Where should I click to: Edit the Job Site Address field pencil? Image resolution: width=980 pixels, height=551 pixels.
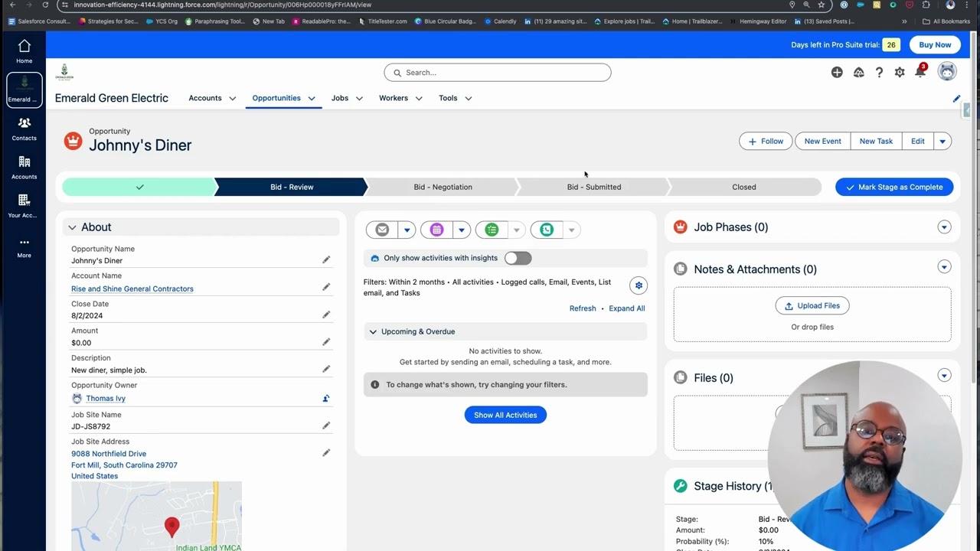click(x=326, y=453)
